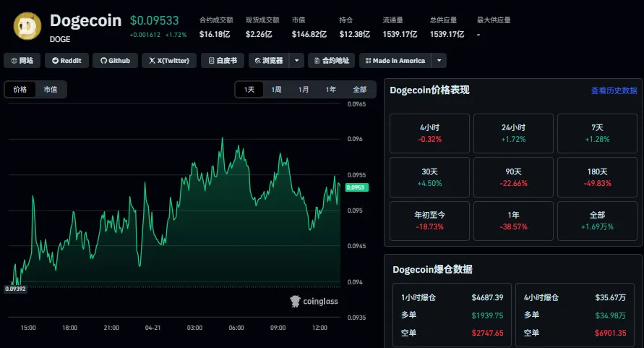Click the 24小时 +1.72% performance card

click(513, 133)
